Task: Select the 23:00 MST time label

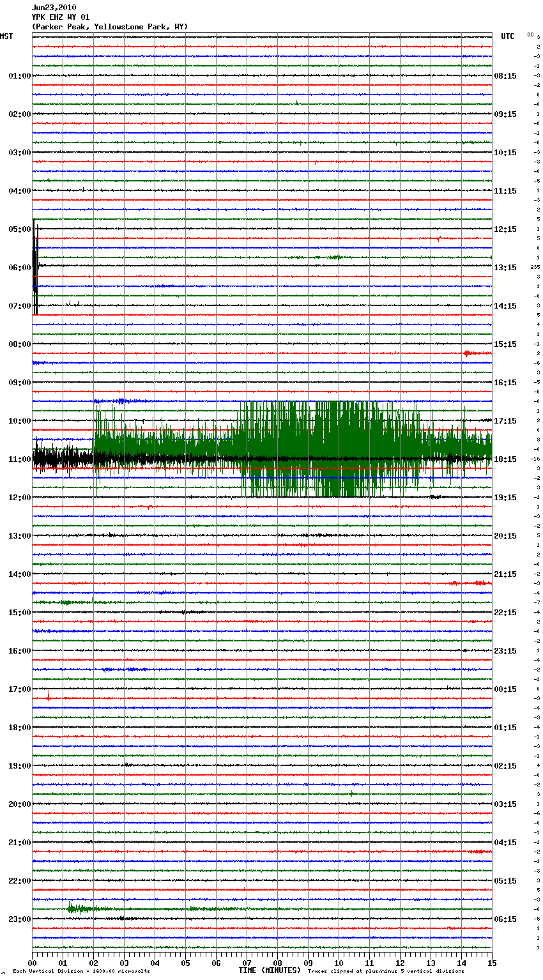Action: (x=19, y=919)
